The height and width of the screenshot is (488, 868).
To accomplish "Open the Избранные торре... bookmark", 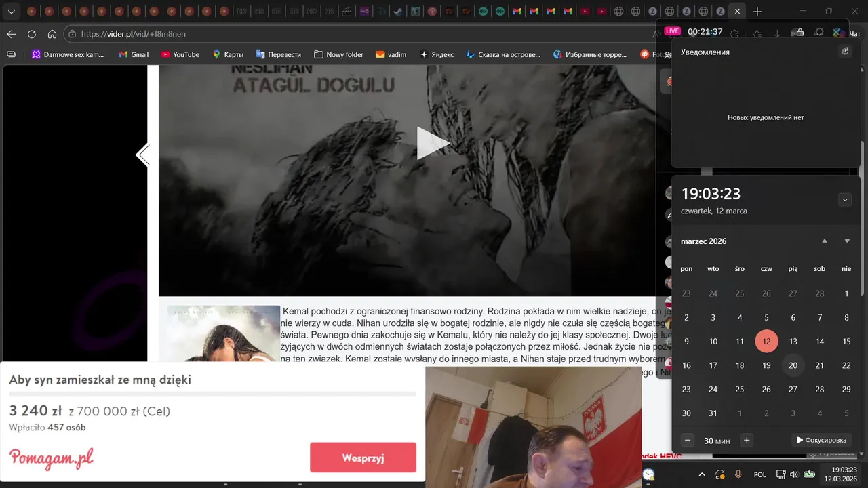I will (590, 54).
